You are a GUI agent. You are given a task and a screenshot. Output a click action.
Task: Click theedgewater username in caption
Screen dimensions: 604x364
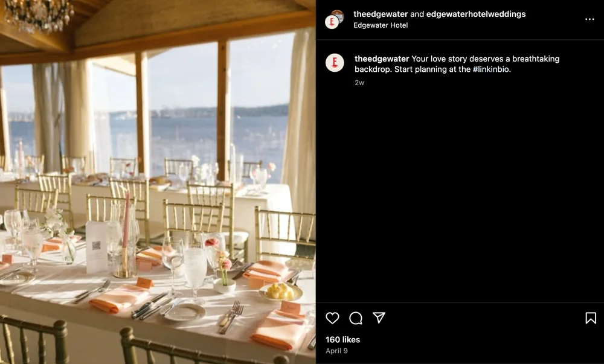[382, 59]
